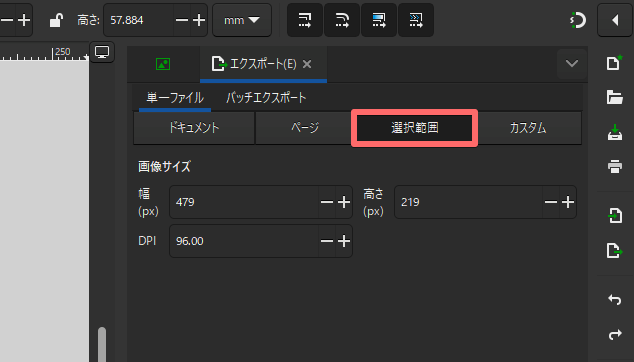This screenshot has height=362, width=634.
Task: Decrease the 幅 (px) value with minus
Action: pos(327,202)
